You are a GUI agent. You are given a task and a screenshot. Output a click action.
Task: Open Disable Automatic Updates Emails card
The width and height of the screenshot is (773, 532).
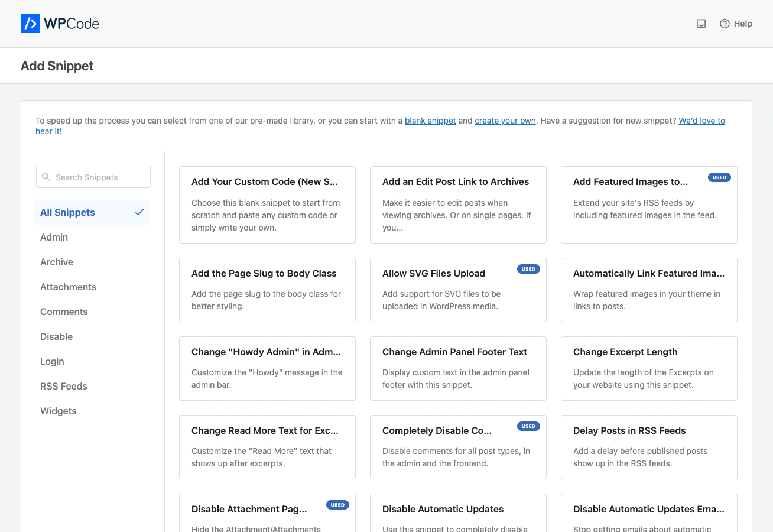pos(649,513)
